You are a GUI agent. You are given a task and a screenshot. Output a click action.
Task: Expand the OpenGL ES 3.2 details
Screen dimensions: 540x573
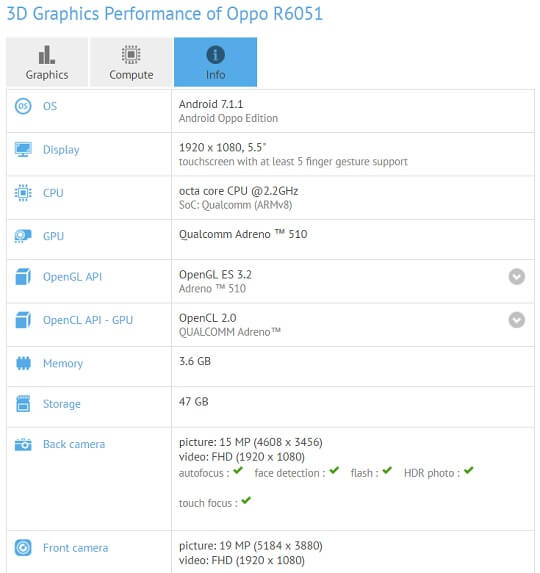517,277
